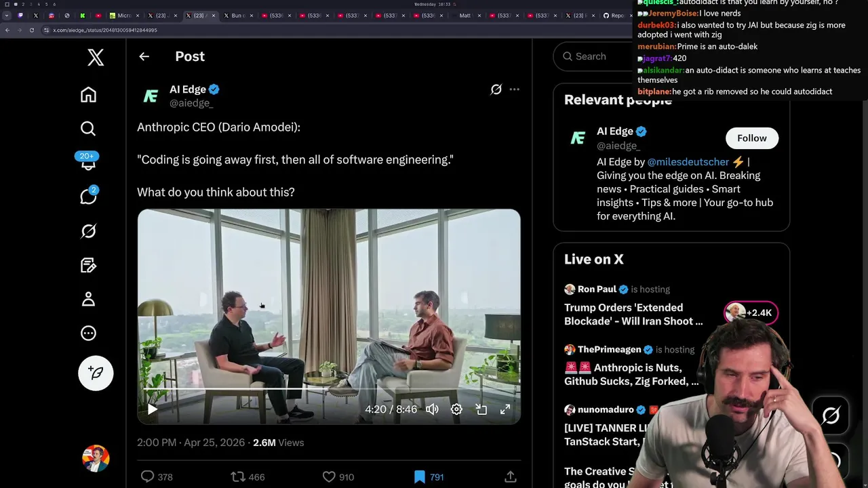
Task: Open Grok icon in left sidebar
Action: tap(88, 231)
